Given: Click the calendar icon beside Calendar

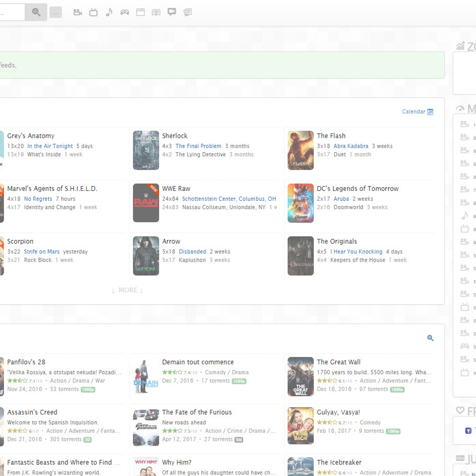Looking at the screenshot, I should [430, 112].
